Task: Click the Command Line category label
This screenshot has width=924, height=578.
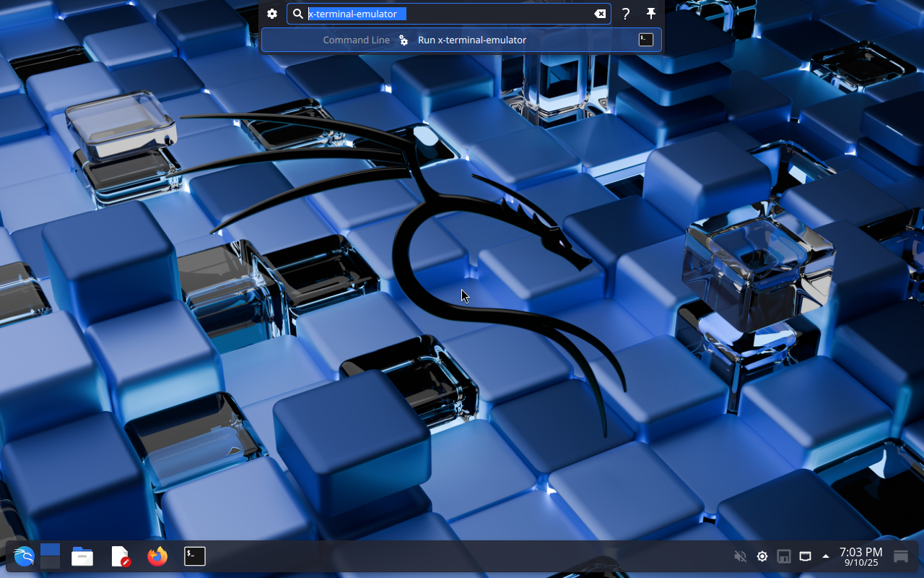Action: coord(356,40)
